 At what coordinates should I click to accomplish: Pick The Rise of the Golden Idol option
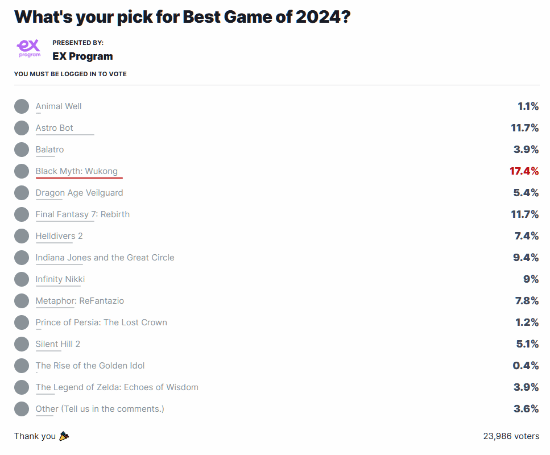[x=21, y=366]
